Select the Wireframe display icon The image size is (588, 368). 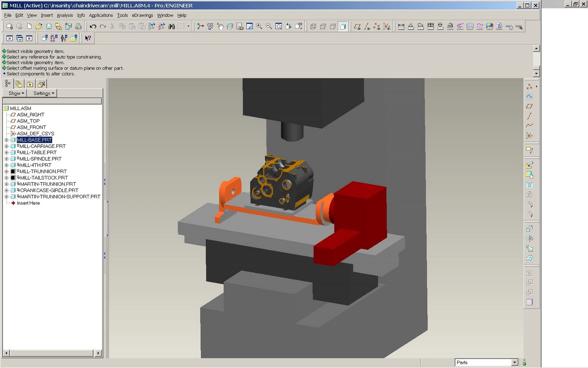(313, 26)
